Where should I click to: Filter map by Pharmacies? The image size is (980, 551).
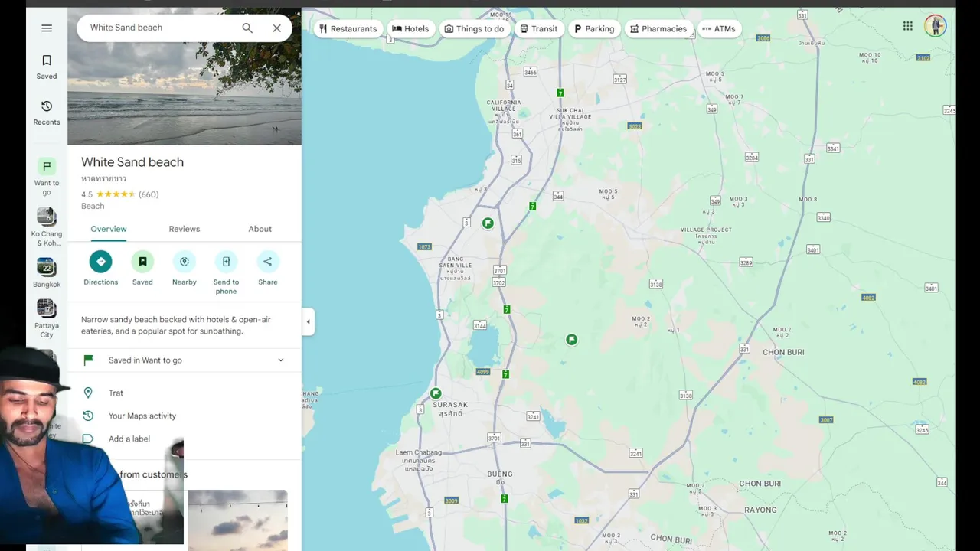pos(658,29)
